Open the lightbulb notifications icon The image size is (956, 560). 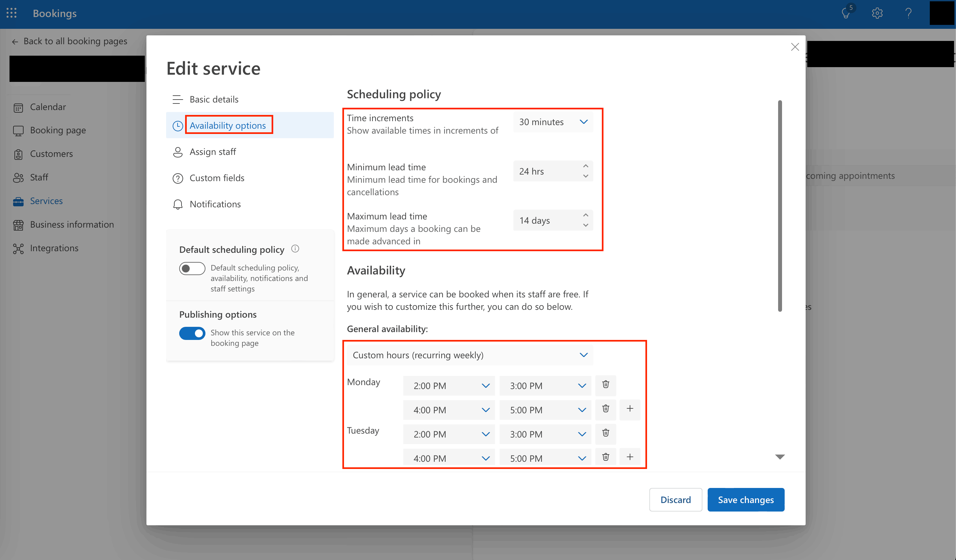pyautogui.click(x=846, y=13)
